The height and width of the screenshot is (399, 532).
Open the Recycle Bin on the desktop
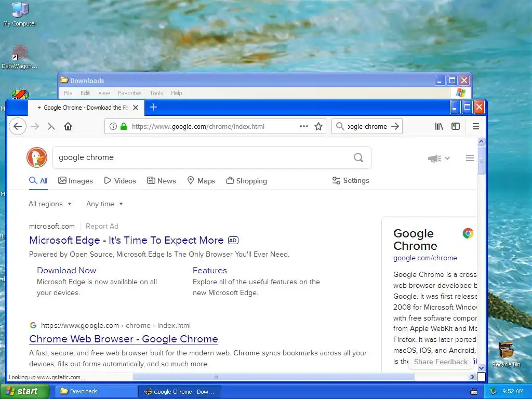[506, 354]
